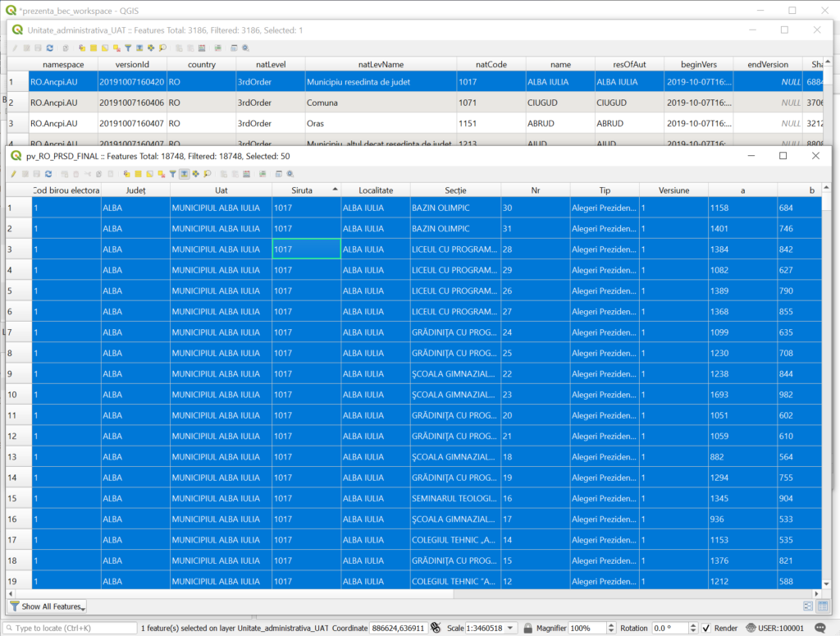Toggle extents and mouse position display
Viewport: 840px width, 636px height.
[436, 628]
